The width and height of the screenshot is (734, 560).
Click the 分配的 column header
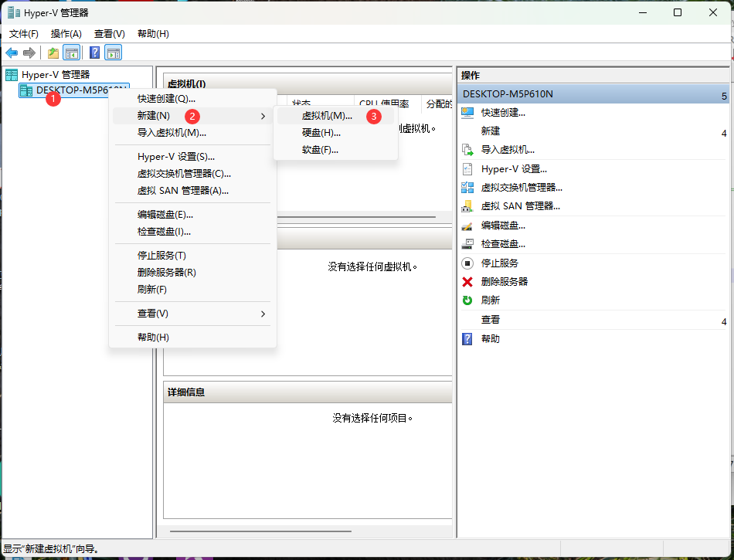point(437,104)
